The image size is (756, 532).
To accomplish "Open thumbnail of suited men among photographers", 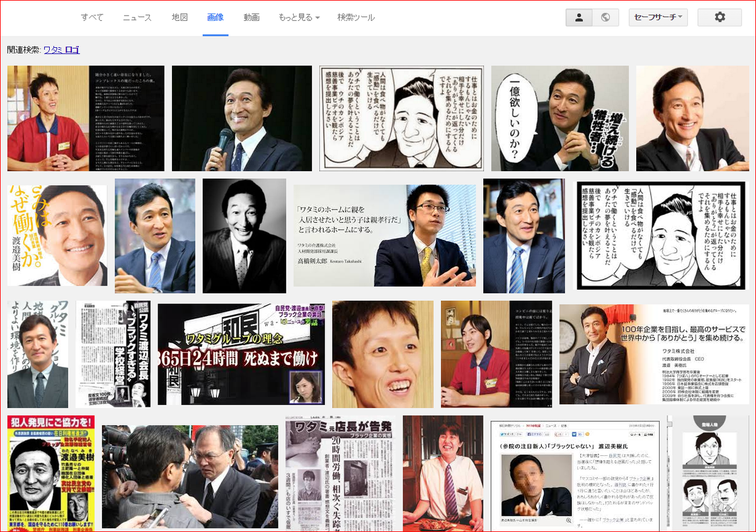I will tap(190, 477).
